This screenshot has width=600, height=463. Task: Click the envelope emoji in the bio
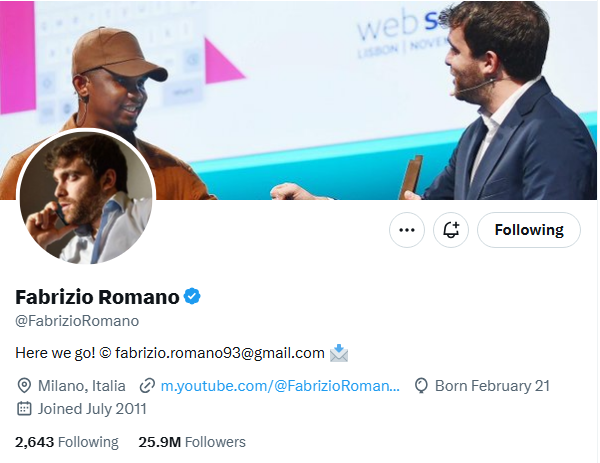(x=339, y=353)
